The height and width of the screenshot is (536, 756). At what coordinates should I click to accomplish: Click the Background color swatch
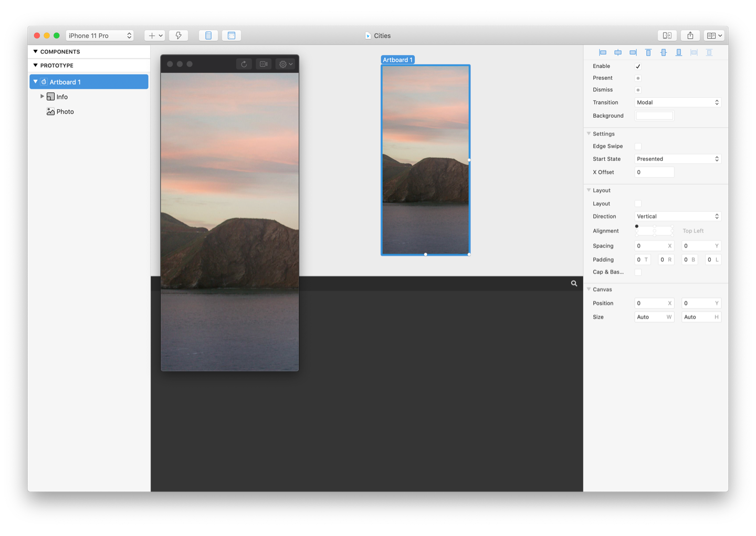click(x=654, y=116)
